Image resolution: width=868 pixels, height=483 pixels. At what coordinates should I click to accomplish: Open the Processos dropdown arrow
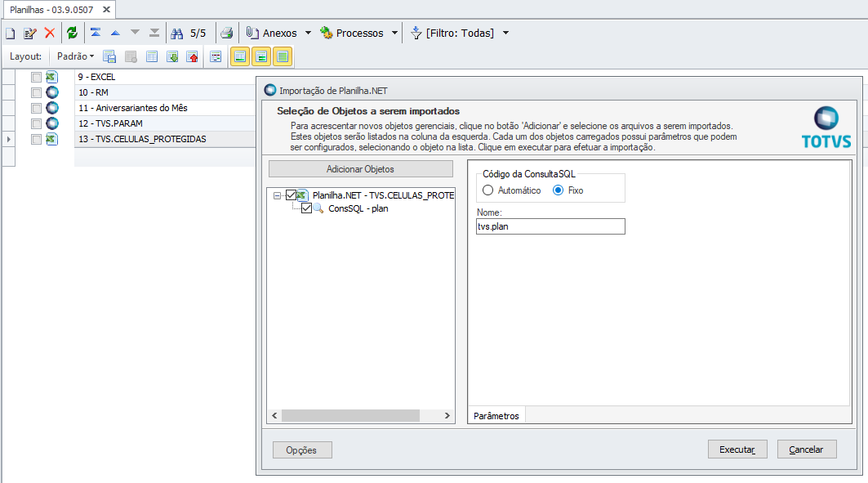click(x=394, y=34)
